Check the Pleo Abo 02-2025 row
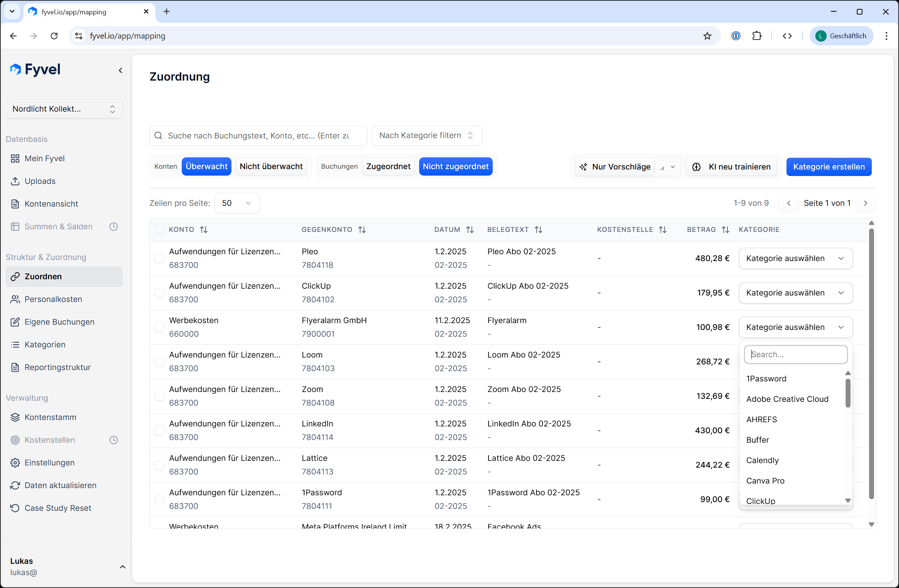Image resolution: width=899 pixels, height=588 pixels. coord(159,258)
